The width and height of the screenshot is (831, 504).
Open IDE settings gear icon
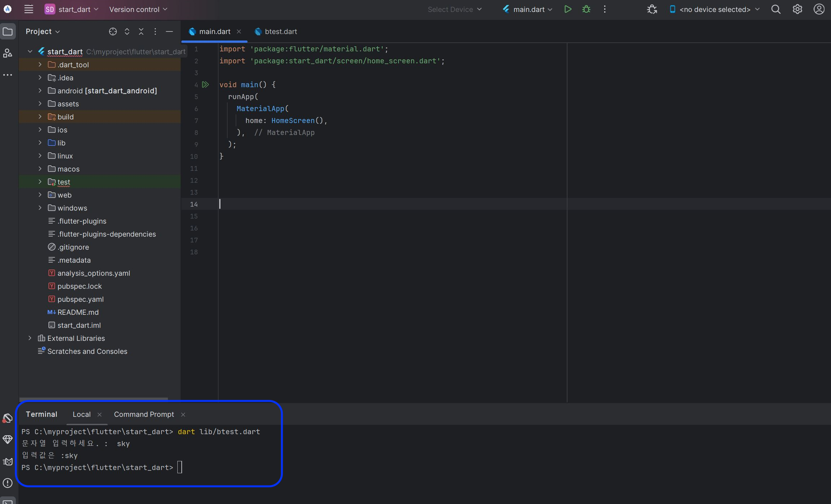point(797,9)
